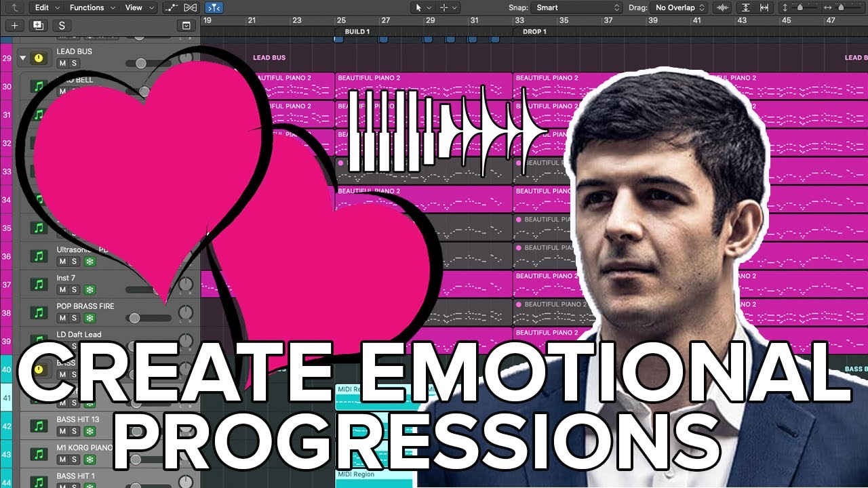This screenshot has width=868, height=488.
Task: Click bar 37 in the ruler
Action: point(608,21)
